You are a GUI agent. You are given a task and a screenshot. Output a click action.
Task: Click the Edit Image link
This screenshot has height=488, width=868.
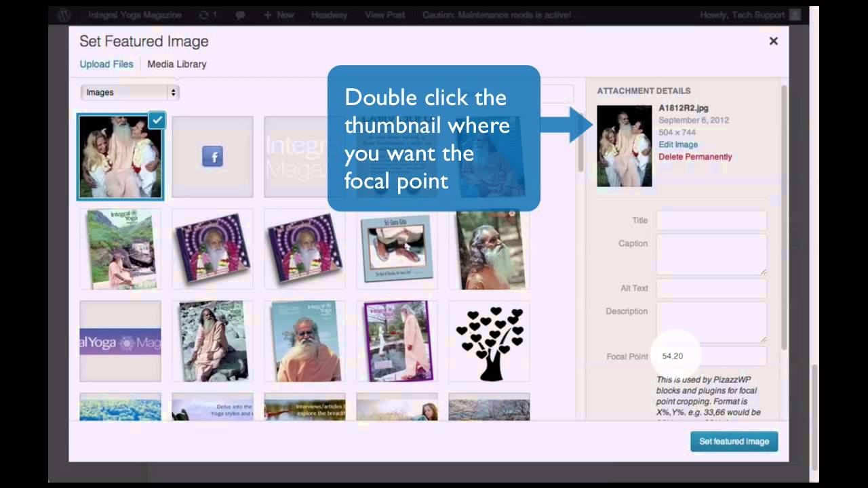click(678, 144)
